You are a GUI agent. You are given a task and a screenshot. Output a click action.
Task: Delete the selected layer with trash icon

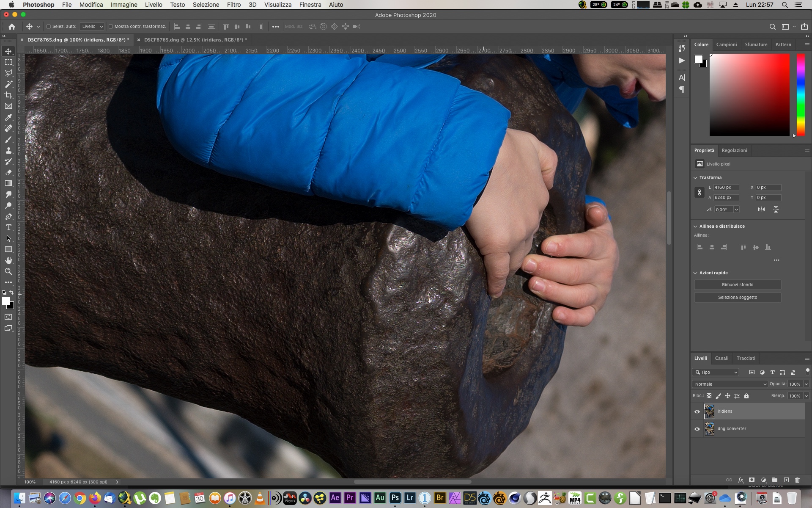(797, 480)
